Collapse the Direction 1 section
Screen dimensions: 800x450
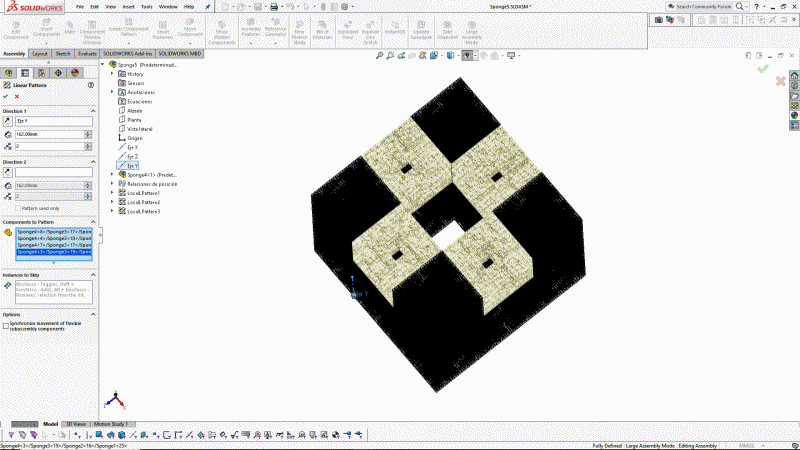point(93,111)
